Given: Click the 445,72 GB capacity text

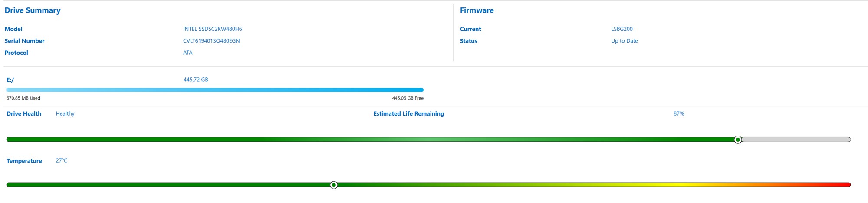Looking at the screenshot, I should [x=195, y=80].
